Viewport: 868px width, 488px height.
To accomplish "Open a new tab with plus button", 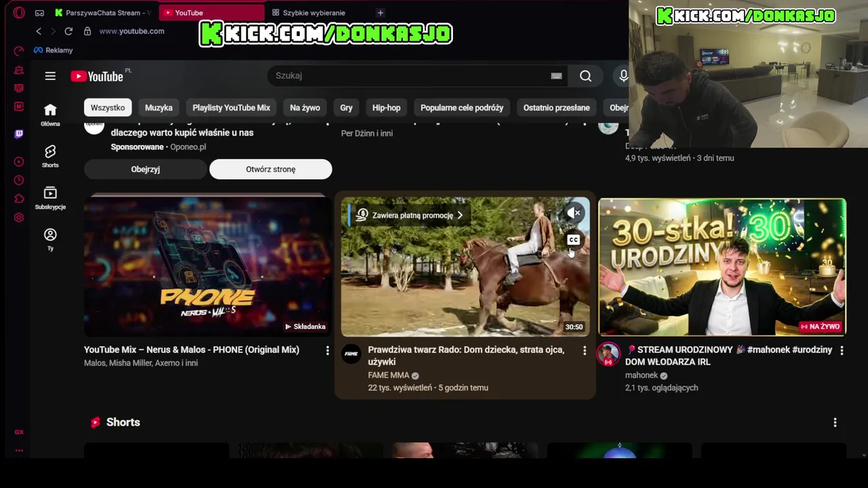I will [x=380, y=13].
